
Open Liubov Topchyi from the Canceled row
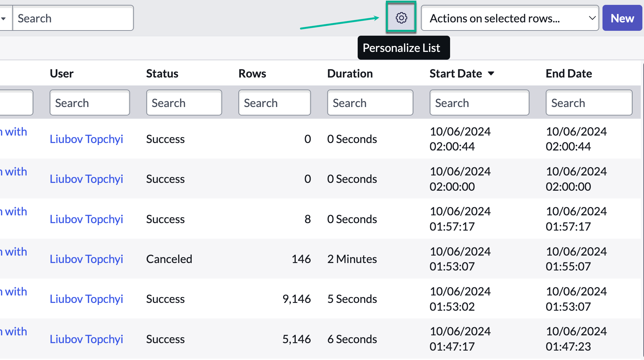click(x=86, y=259)
